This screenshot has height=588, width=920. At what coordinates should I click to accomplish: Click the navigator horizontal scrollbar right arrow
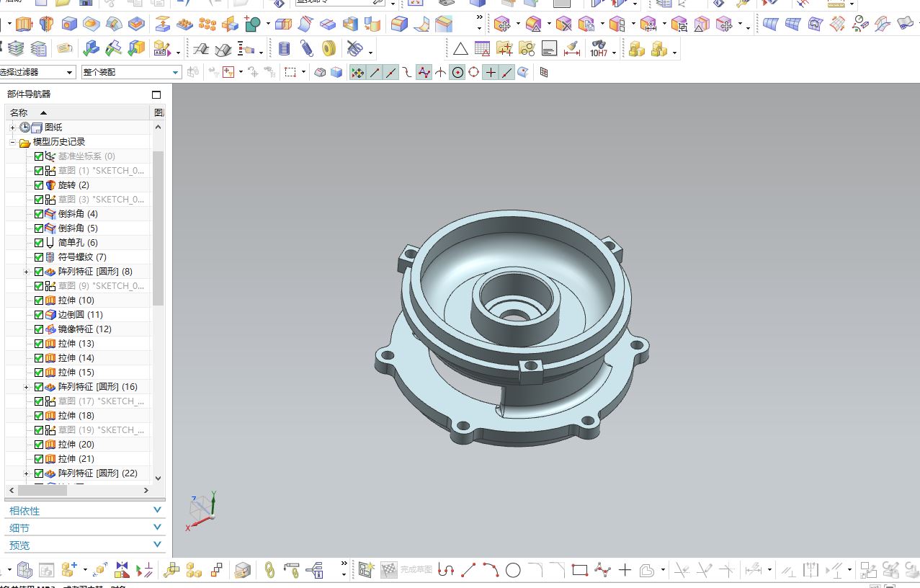pyautogui.click(x=146, y=490)
